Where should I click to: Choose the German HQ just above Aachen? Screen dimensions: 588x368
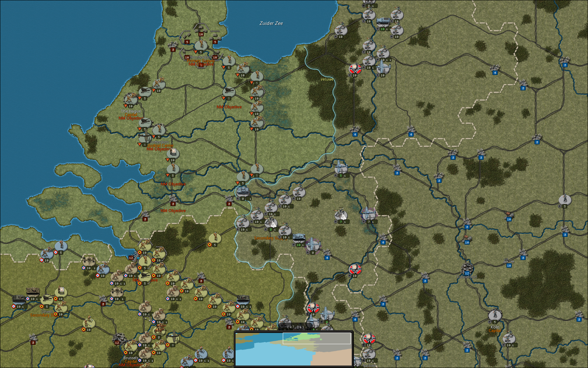pos(369,338)
